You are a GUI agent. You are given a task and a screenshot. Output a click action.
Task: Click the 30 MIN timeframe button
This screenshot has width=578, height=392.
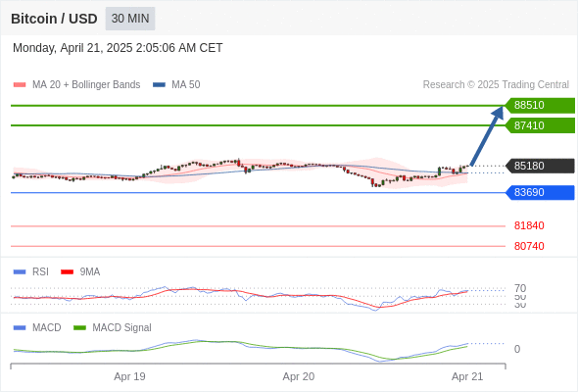point(130,19)
